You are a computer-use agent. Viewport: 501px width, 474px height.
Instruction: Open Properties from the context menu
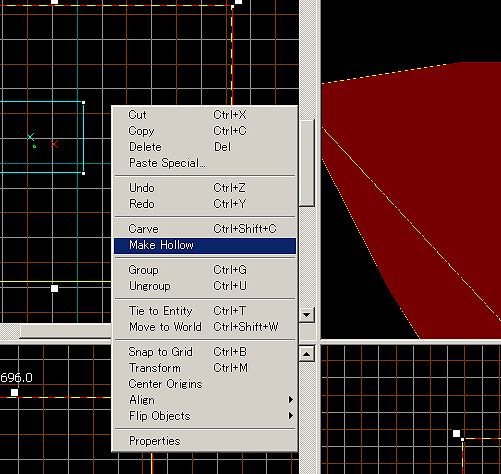205,441
